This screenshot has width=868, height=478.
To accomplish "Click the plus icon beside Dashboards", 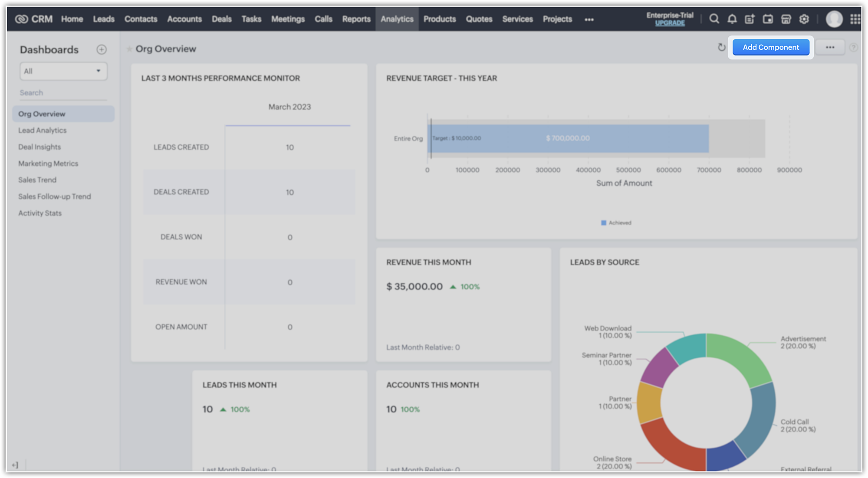I will (101, 49).
